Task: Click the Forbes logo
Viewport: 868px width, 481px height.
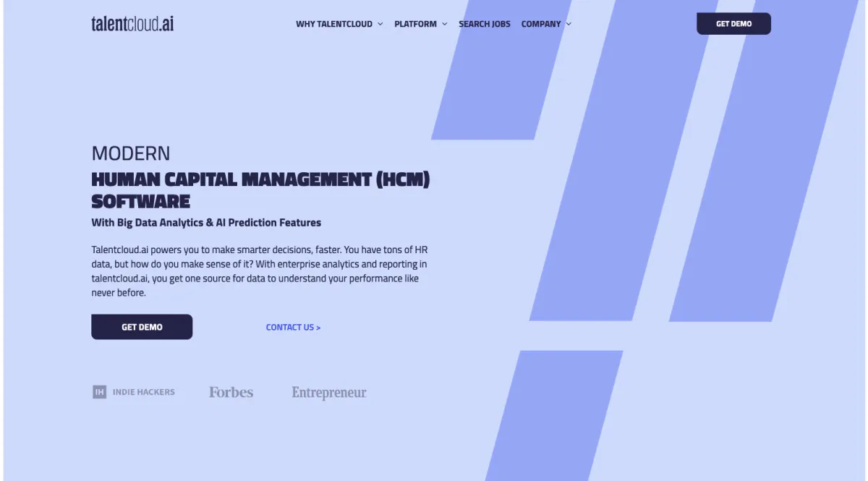Action: 231,392
